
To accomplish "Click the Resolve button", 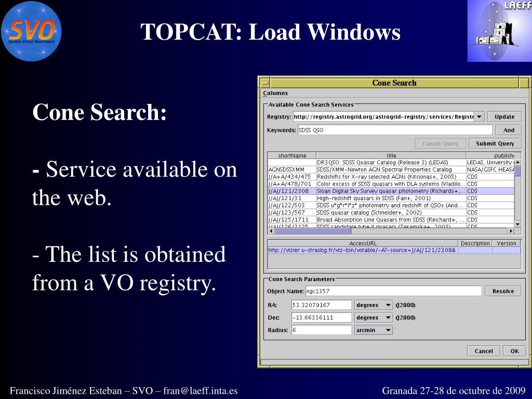I will point(503,291).
